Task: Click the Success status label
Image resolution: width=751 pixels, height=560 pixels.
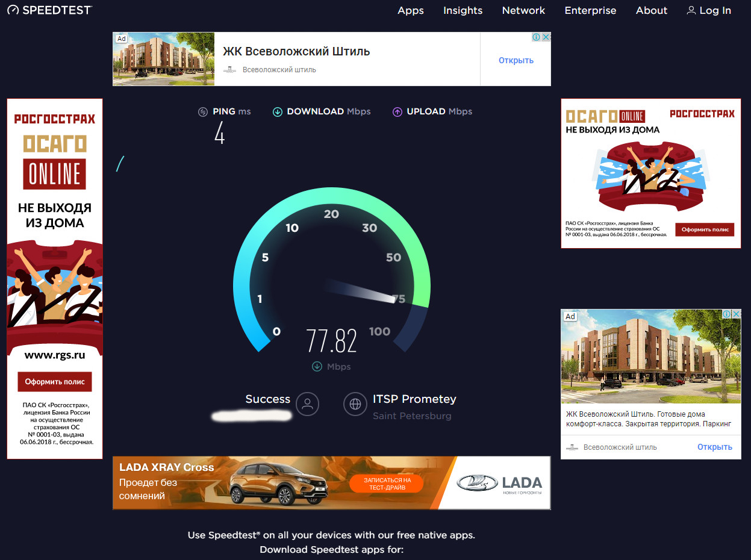Action: tap(268, 399)
